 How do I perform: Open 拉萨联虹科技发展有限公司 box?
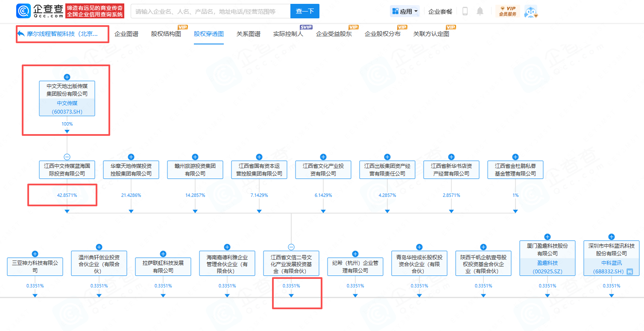pyautogui.click(x=163, y=267)
